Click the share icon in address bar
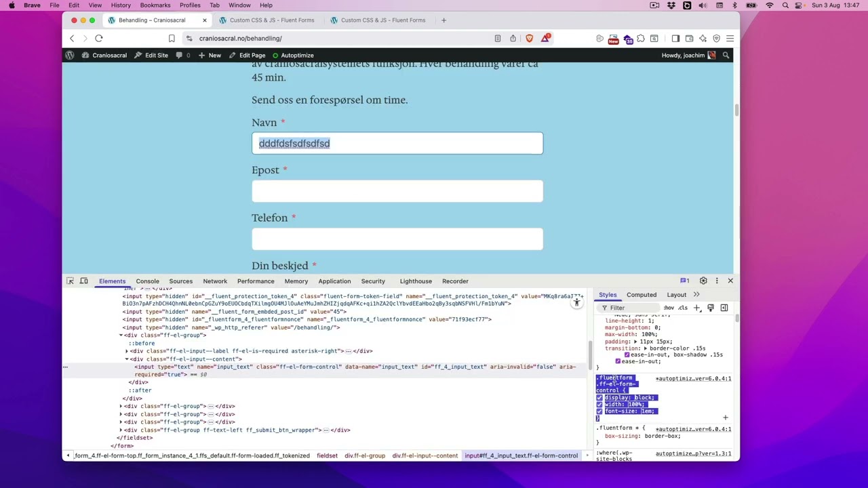The width and height of the screenshot is (868, 488). point(513,39)
